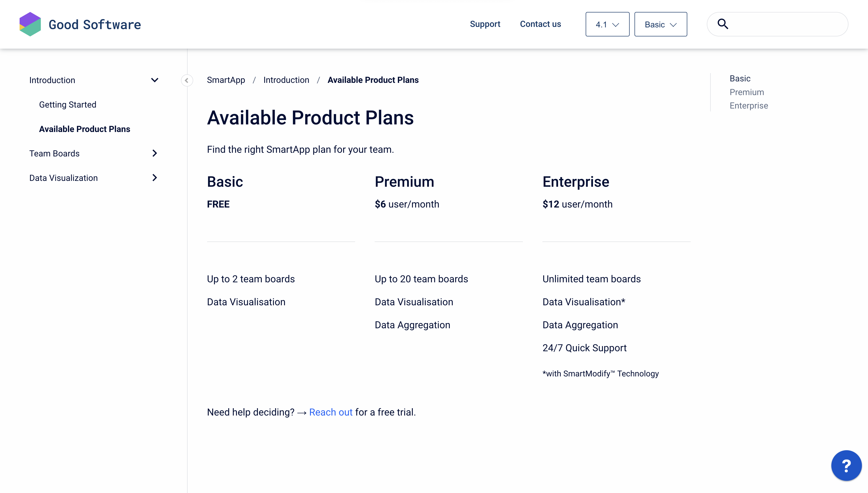
Task: Expand the Team Boards section
Action: point(155,153)
